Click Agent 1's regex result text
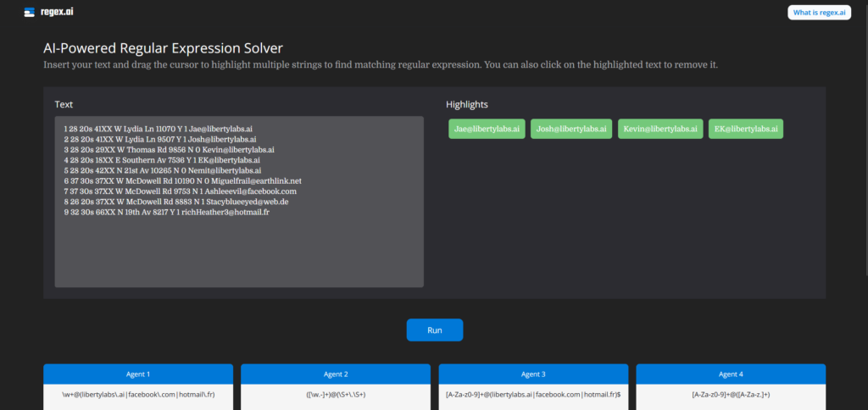This screenshot has height=410, width=868. (x=137, y=395)
